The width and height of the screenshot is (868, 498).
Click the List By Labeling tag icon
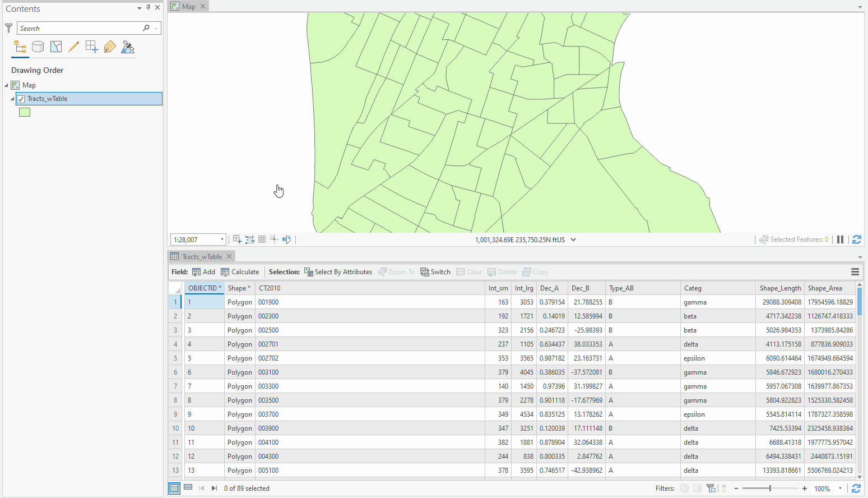point(109,47)
